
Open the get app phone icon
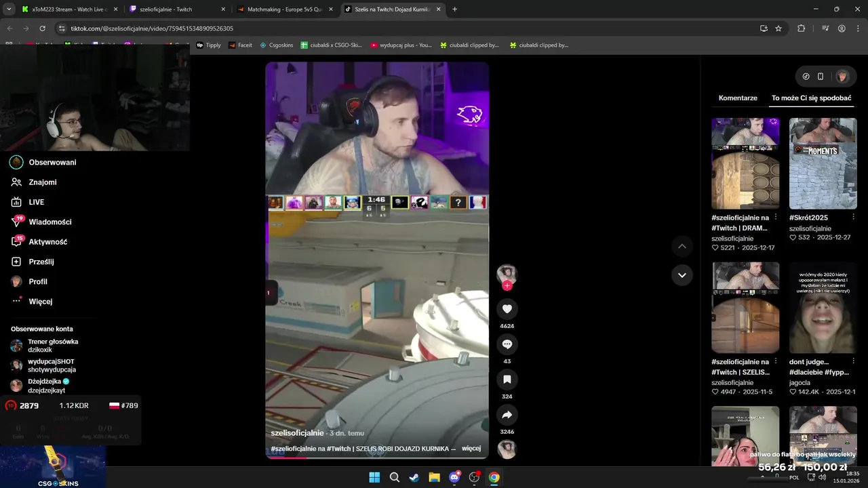(821, 77)
